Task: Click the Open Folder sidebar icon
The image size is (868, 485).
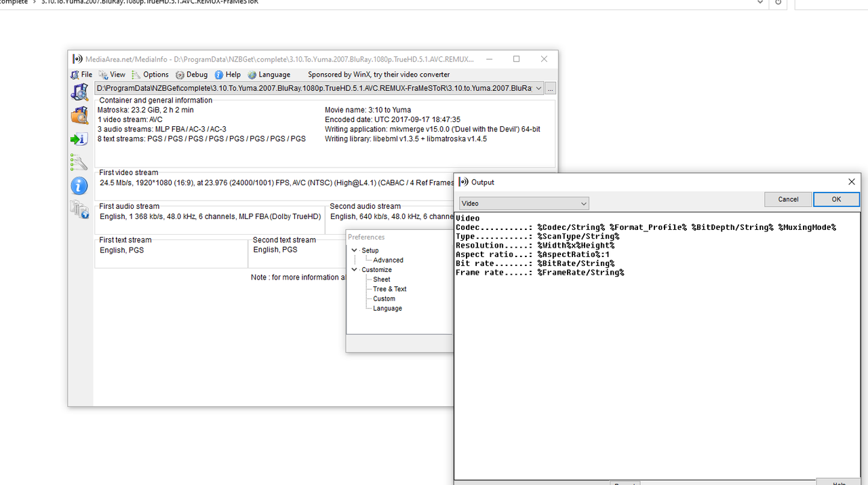Action: [80, 115]
